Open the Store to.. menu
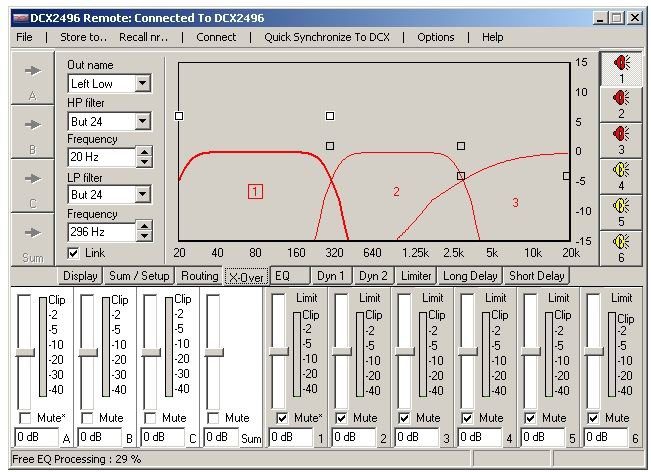Screen dimensions: 651x472 click(x=83, y=37)
